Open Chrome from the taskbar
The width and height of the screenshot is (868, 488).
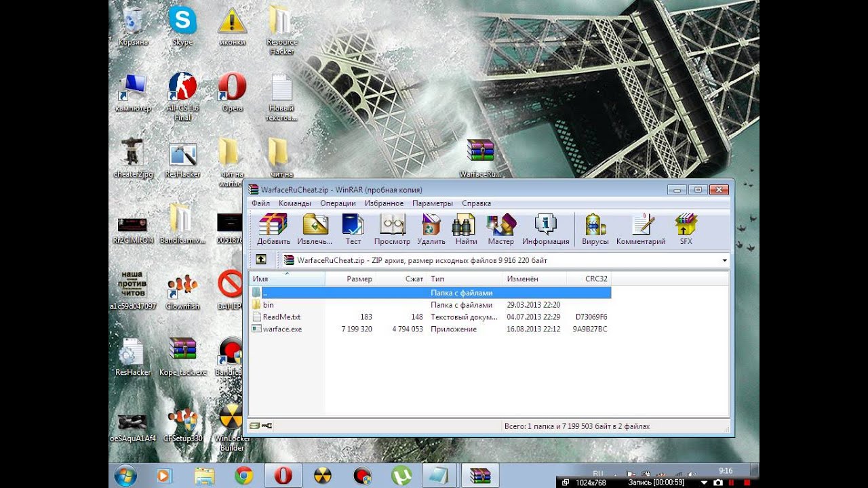pyautogui.click(x=244, y=476)
